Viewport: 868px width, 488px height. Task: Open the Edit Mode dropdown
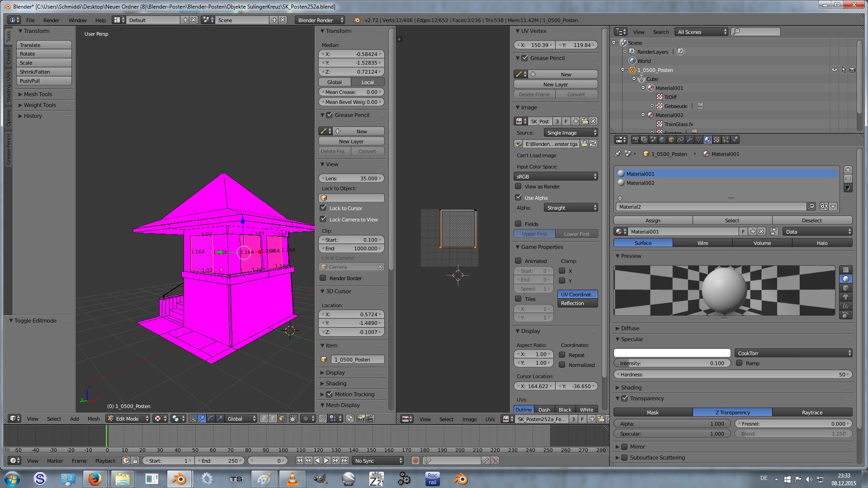(128, 418)
